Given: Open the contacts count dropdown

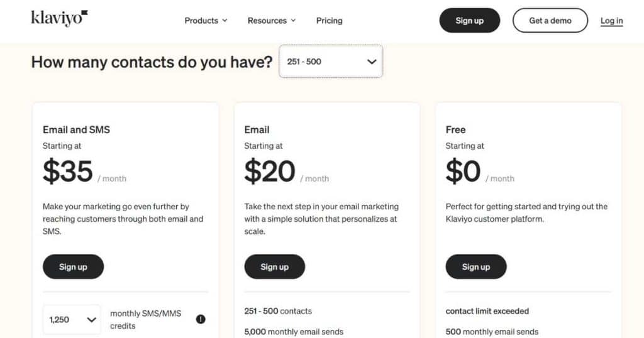Looking at the screenshot, I should point(331,62).
